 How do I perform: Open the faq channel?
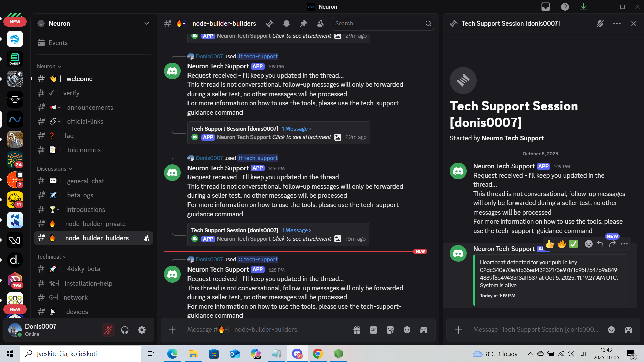tap(94, 136)
